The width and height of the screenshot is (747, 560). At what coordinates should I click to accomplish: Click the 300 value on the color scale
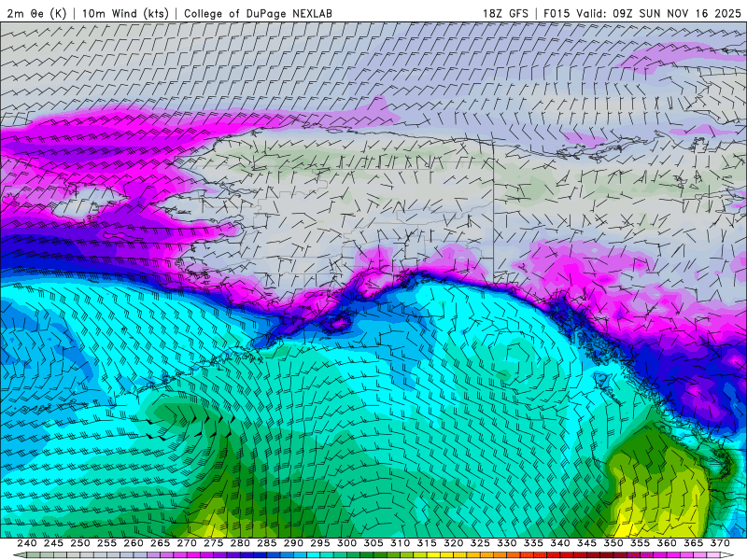click(346, 543)
